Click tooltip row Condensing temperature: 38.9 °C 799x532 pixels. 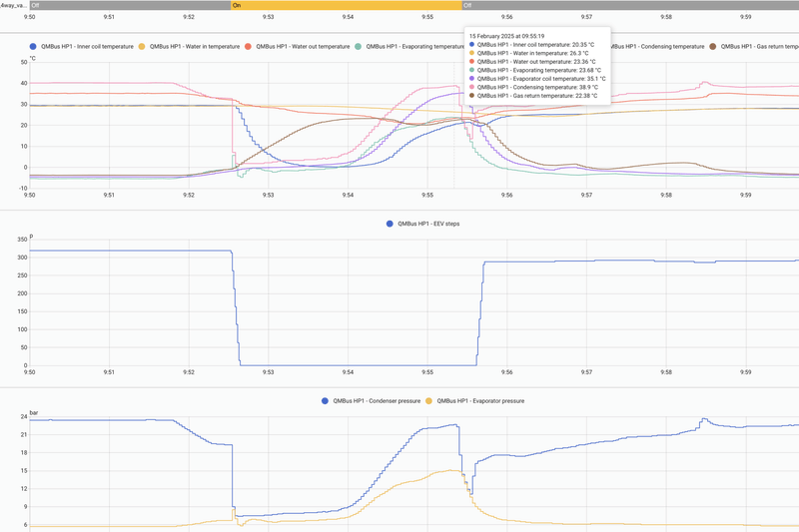[x=533, y=87]
